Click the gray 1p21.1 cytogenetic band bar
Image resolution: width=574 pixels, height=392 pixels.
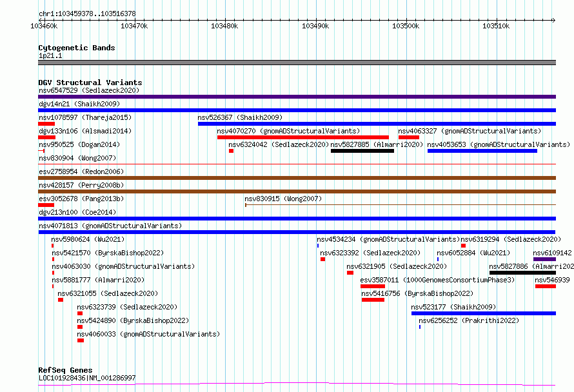click(x=297, y=63)
